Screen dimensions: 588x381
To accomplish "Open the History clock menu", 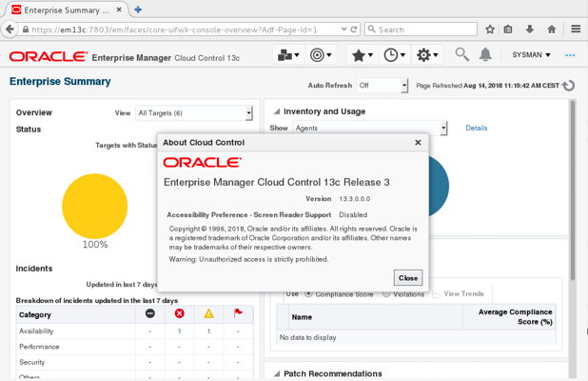I will pyautogui.click(x=394, y=55).
